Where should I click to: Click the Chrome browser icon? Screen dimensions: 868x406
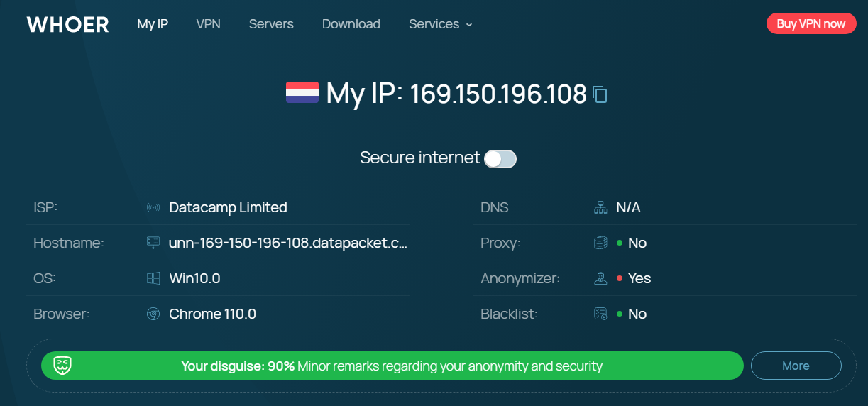(153, 314)
